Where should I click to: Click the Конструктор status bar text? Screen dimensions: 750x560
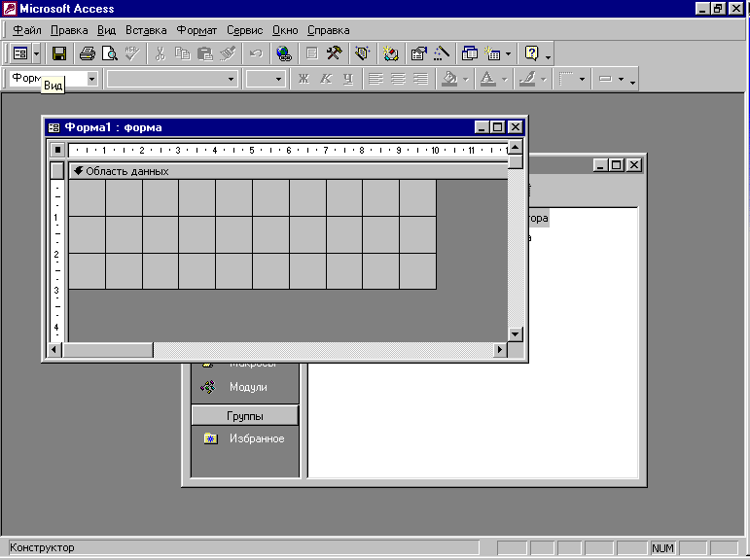pos(42,547)
